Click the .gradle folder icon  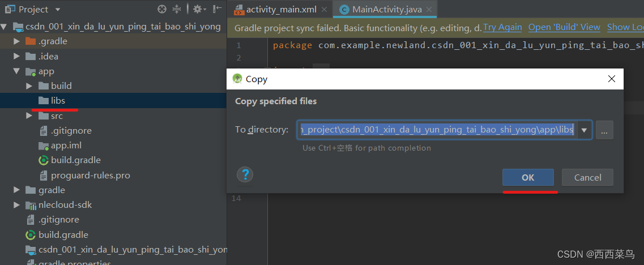tap(31, 41)
